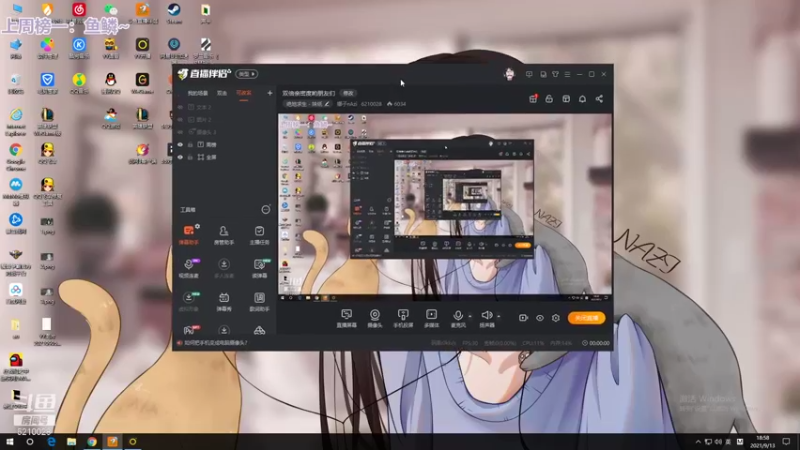This screenshot has height=450, width=800.
Task: Expand the speaker options arrow
Action: coord(498,316)
